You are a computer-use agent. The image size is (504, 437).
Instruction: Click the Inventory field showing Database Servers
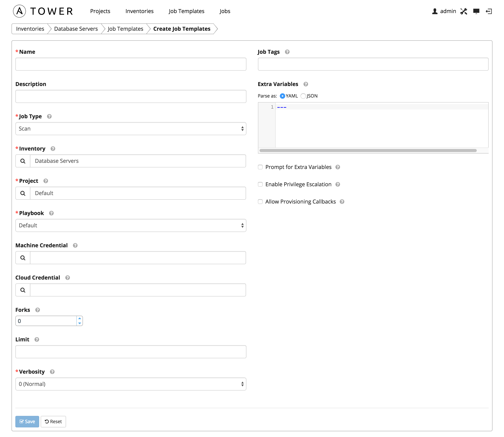point(138,161)
